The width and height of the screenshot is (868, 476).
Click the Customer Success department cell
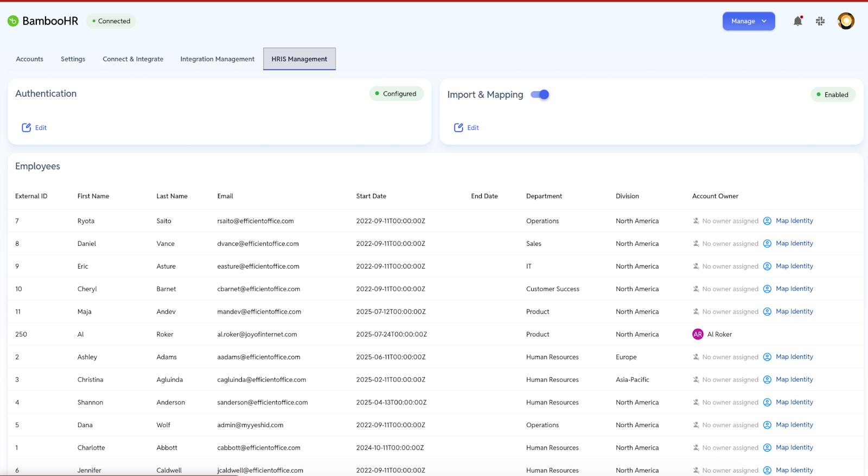point(553,289)
